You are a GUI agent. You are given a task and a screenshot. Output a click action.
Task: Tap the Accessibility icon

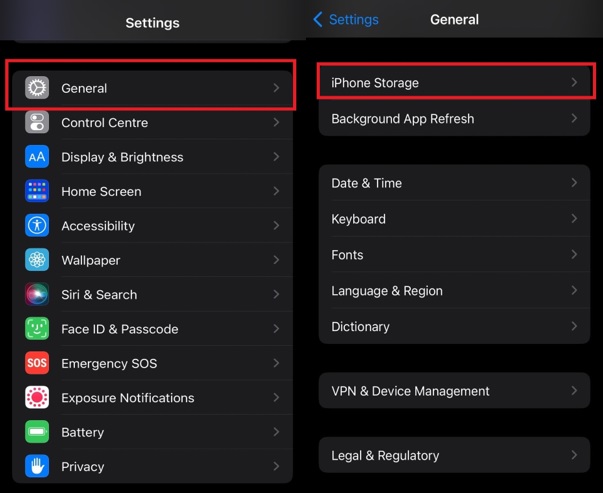point(37,226)
